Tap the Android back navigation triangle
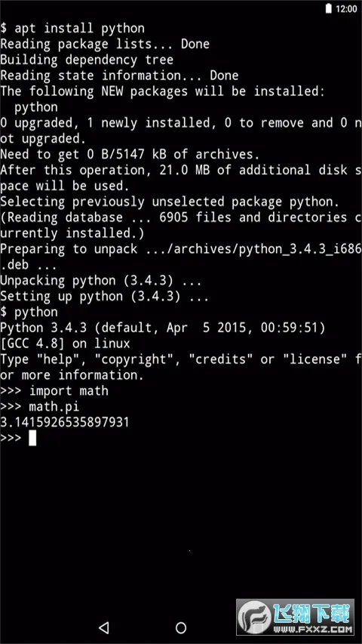This screenshot has width=362, height=644. pos(104,627)
